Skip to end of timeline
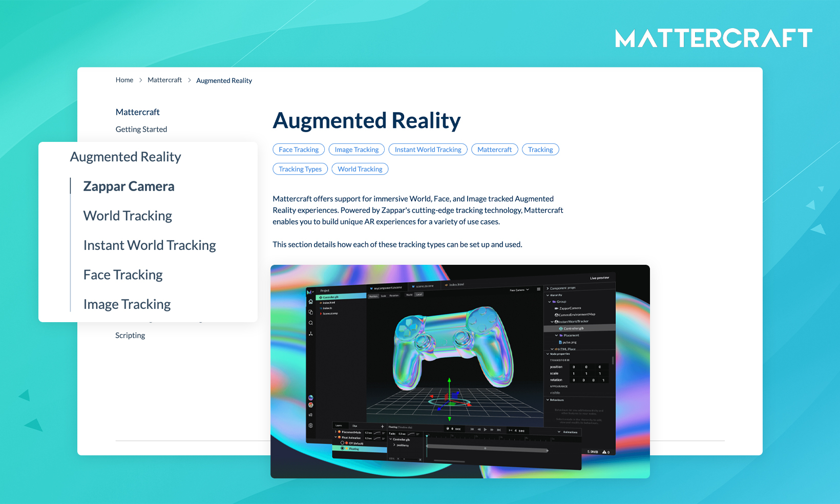This screenshot has width=840, height=504. 499,430
